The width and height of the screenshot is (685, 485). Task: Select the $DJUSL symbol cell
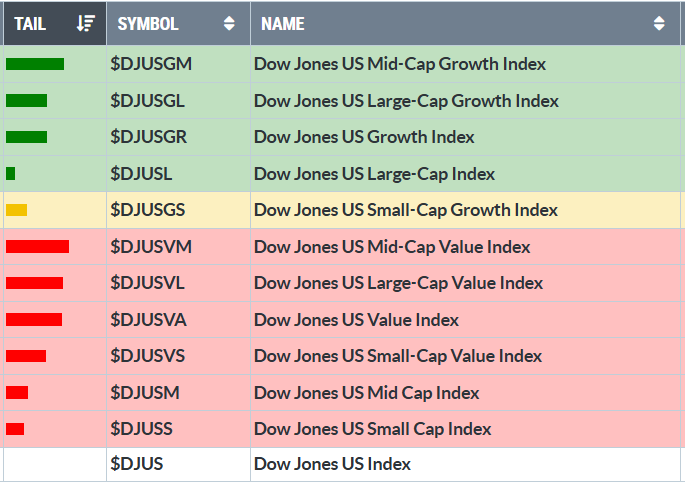coord(141,174)
